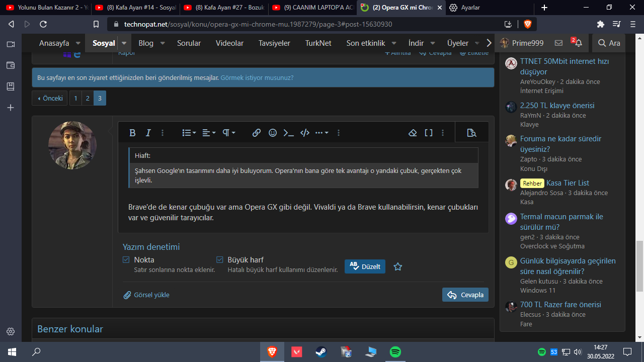The height and width of the screenshot is (362, 644).
Task: Expand the Blog menu dropdown arrow
Action: pos(163,43)
